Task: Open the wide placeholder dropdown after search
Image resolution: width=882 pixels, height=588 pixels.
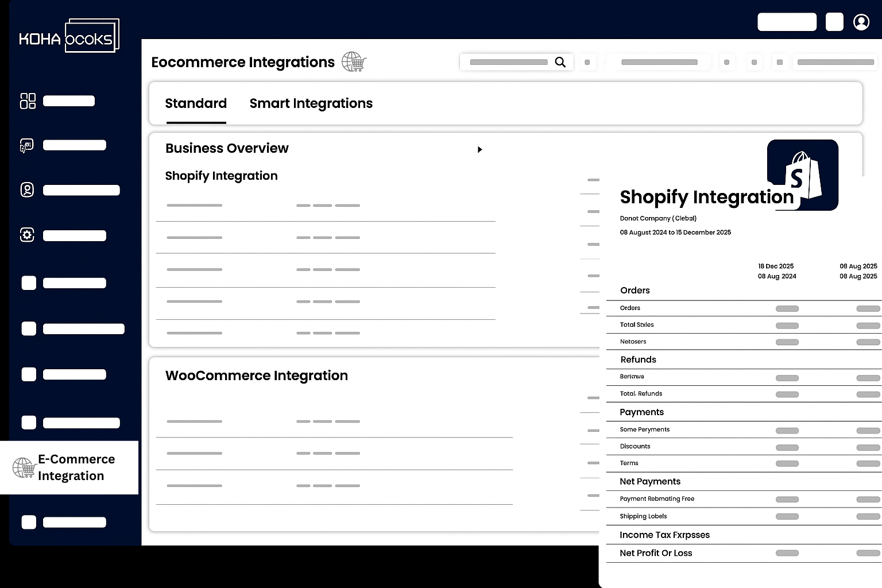Action: [x=659, y=62]
